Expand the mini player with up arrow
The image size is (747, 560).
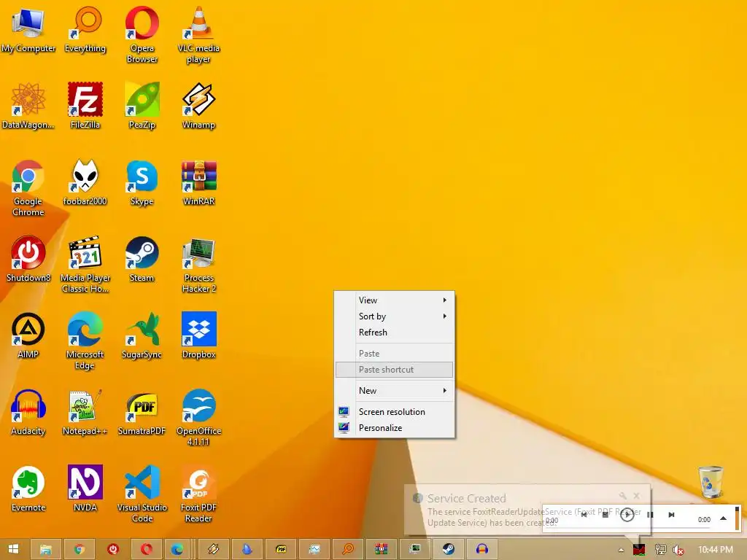click(x=723, y=518)
